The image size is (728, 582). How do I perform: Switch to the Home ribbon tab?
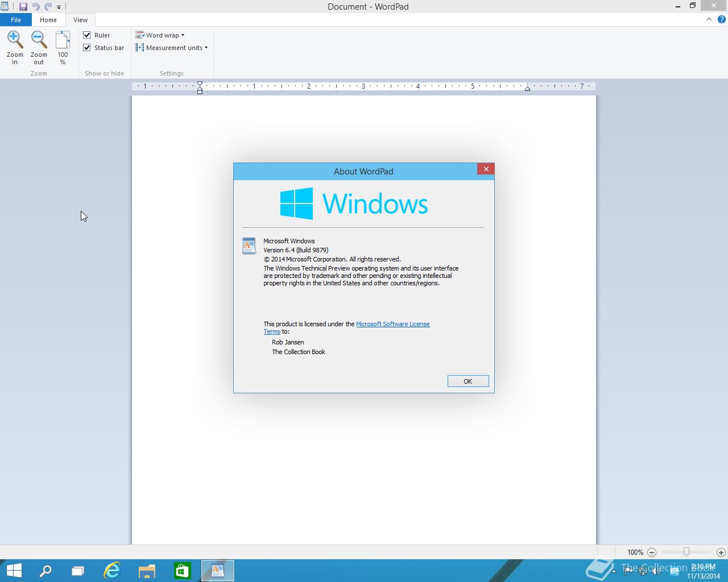[48, 20]
